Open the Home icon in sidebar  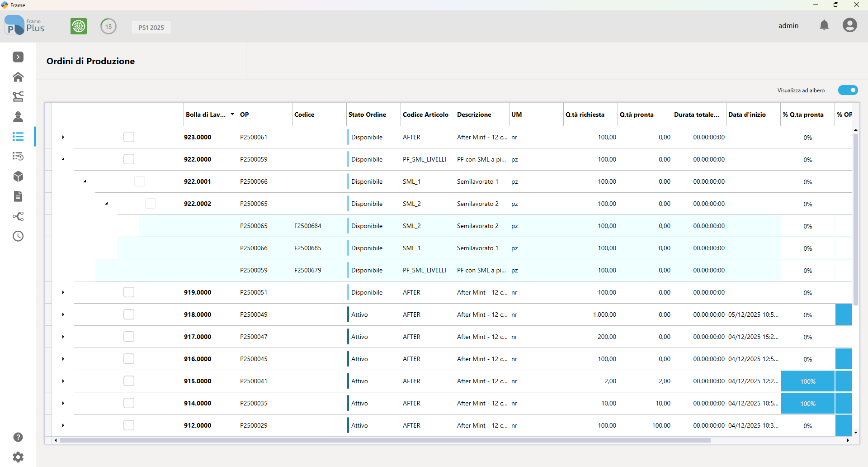18,77
